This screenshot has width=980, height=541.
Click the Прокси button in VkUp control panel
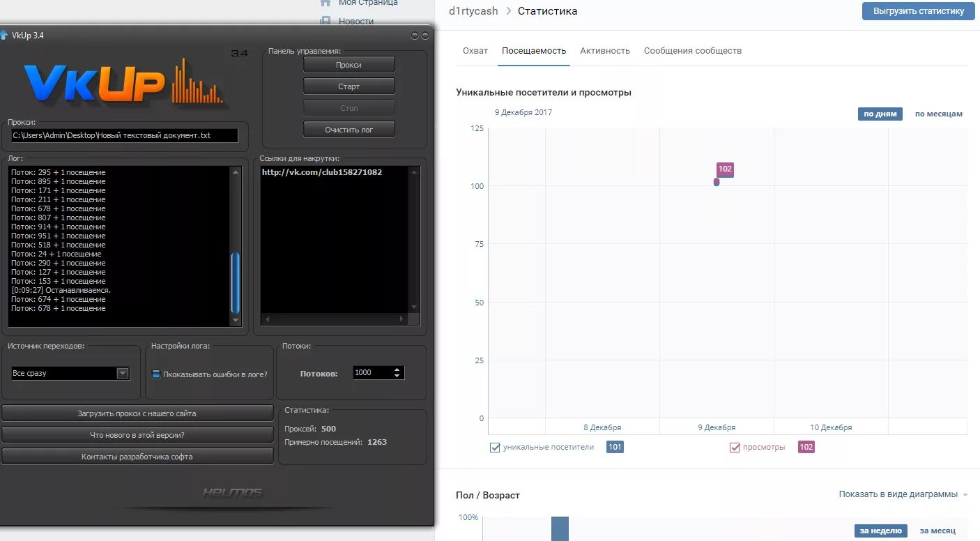[x=349, y=64]
